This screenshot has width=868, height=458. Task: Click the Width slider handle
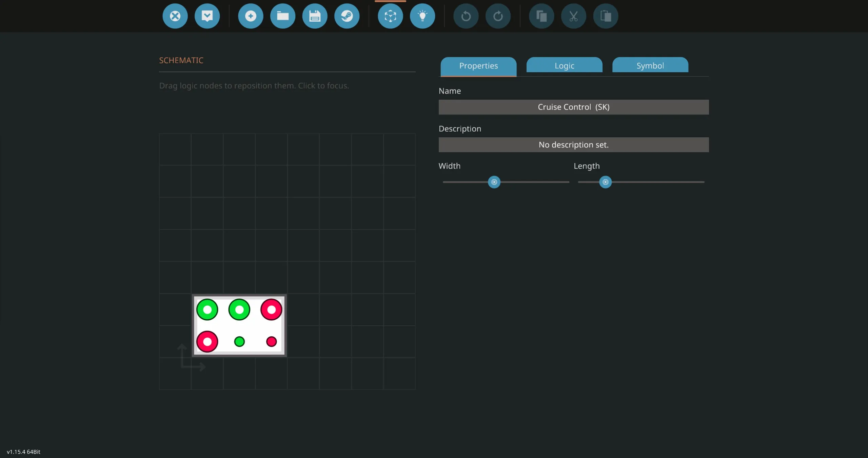(494, 182)
